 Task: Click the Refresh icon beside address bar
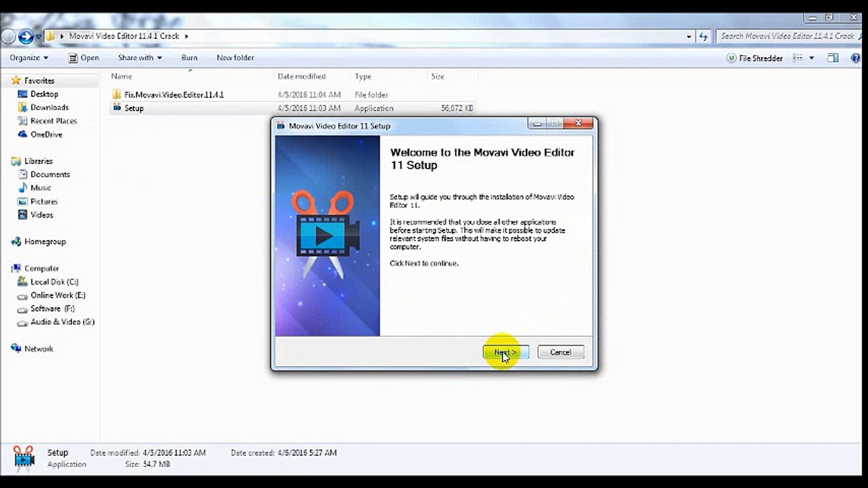point(704,36)
